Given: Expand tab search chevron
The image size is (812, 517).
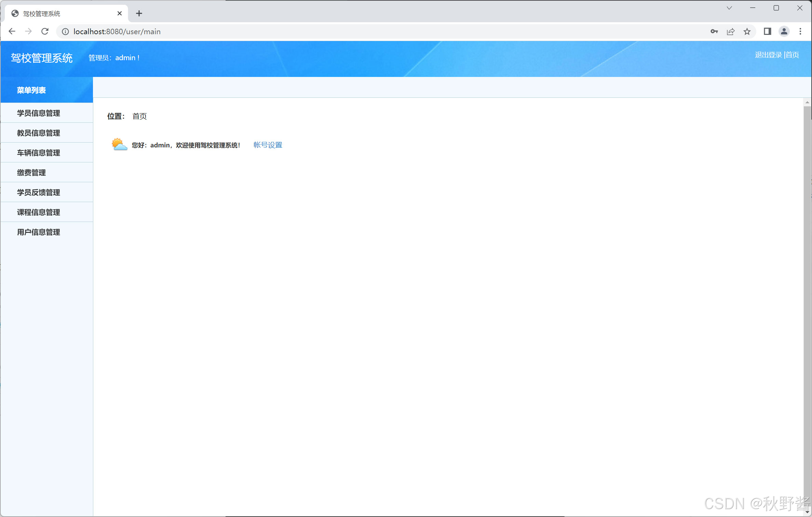Looking at the screenshot, I should [729, 8].
